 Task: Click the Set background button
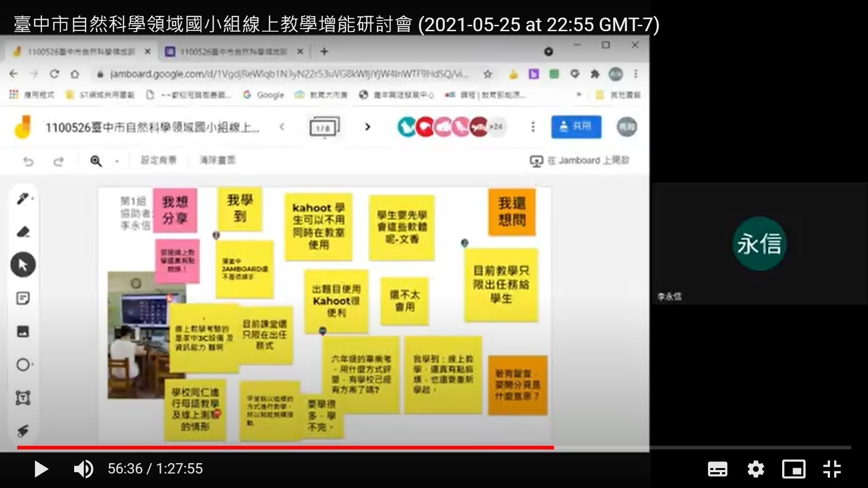pos(158,160)
